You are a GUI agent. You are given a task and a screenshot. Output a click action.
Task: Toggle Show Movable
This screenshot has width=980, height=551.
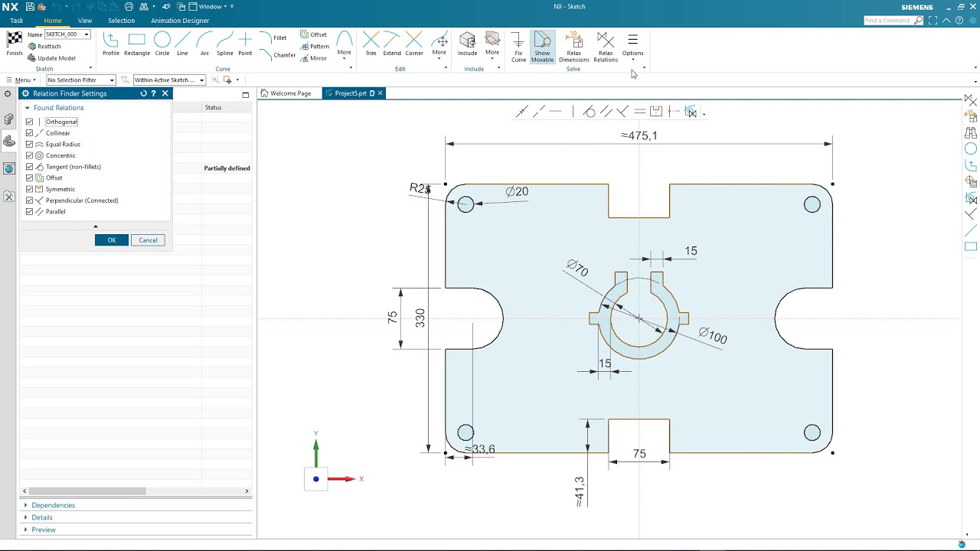coord(543,47)
